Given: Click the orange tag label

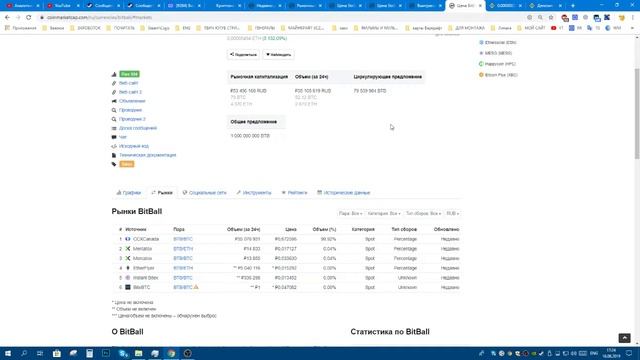Looking at the screenshot, I should point(127,164).
